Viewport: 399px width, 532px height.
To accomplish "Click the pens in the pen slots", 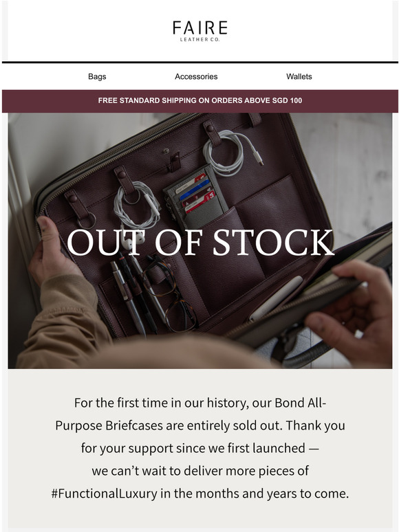I will [136, 292].
